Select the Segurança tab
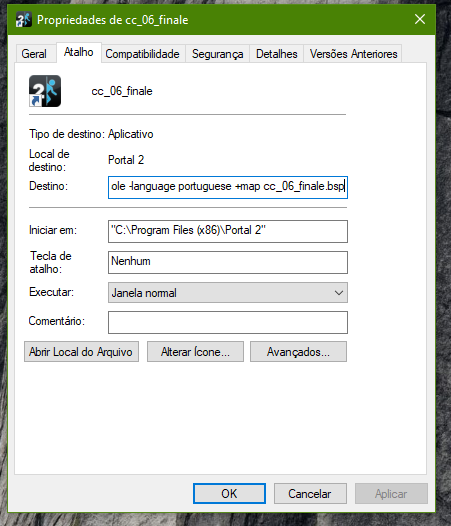The image size is (451, 526). point(217,54)
